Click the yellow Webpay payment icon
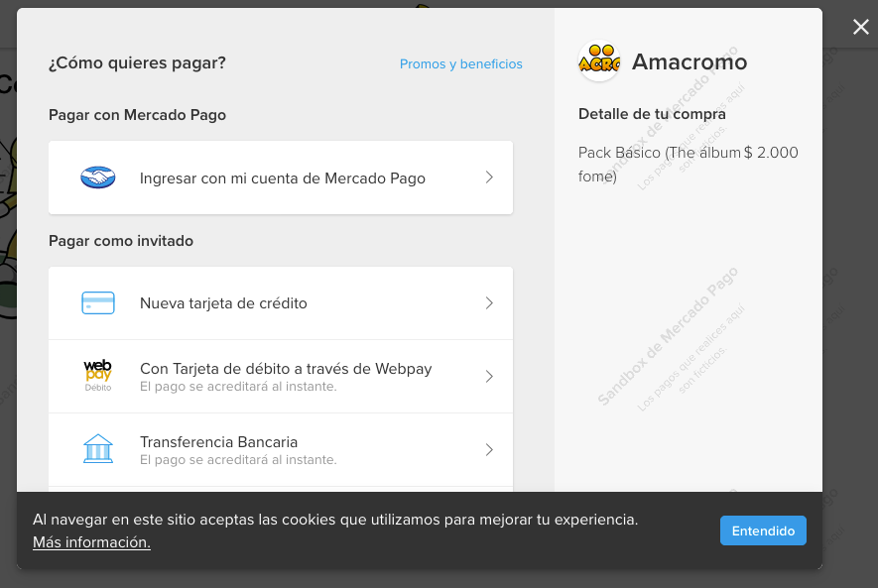Image resolution: width=878 pixels, height=588 pixels. pos(97,374)
